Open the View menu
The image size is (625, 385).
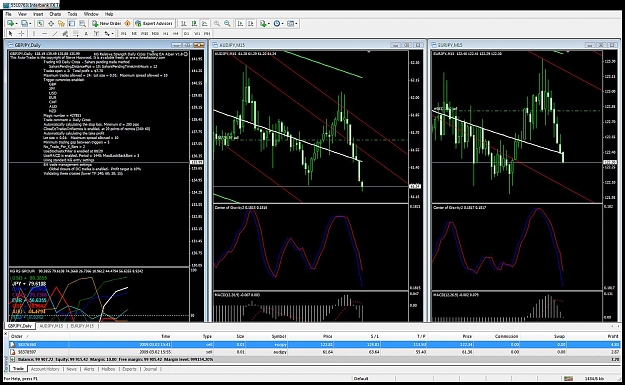point(22,14)
